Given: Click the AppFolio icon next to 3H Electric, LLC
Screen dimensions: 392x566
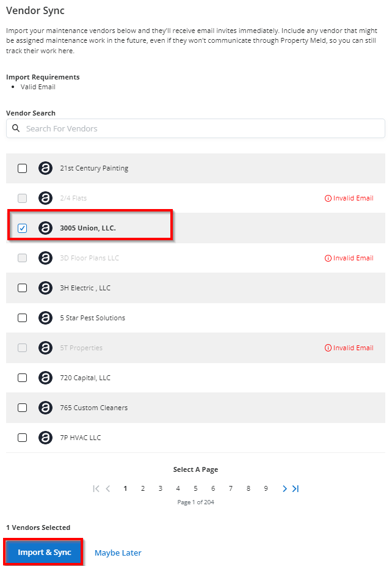Looking at the screenshot, I should [45, 288].
